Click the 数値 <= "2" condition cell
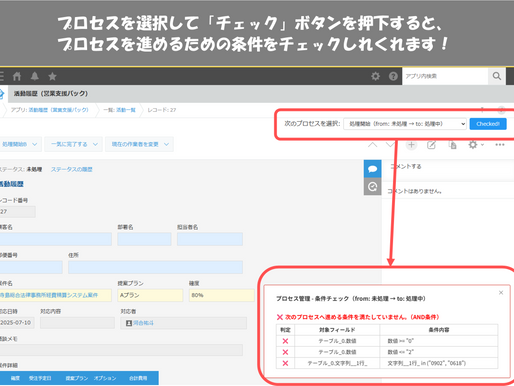 click(x=439, y=352)
